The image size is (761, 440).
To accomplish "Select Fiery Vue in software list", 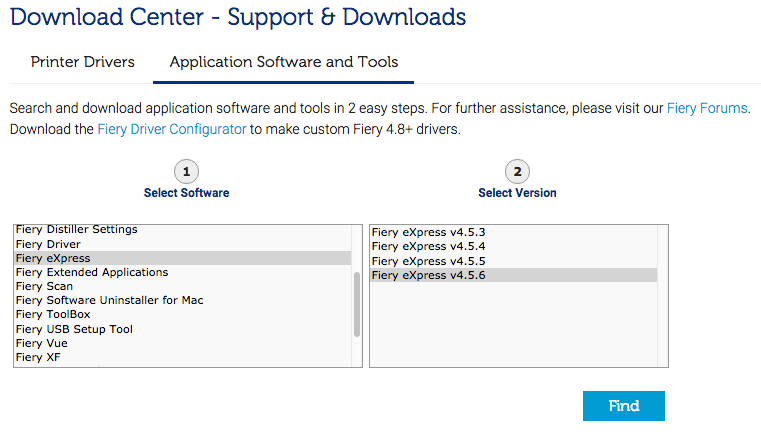I will point(42,343).
